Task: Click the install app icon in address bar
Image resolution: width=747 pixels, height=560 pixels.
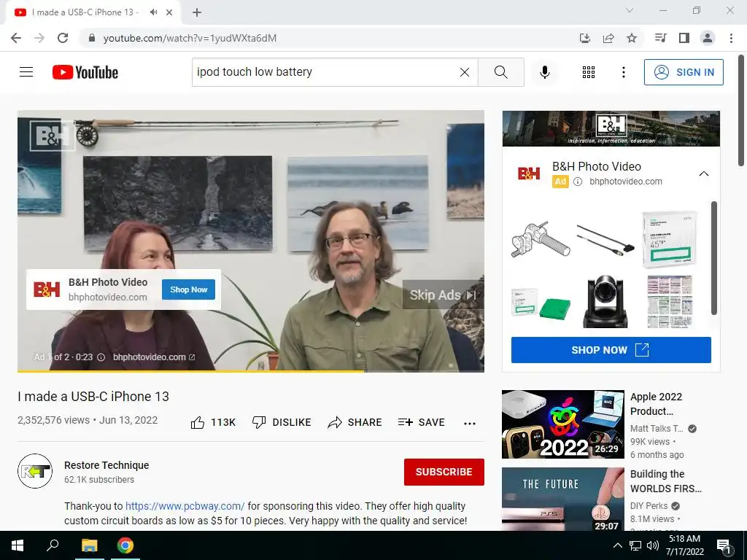Action: [584, 38]
